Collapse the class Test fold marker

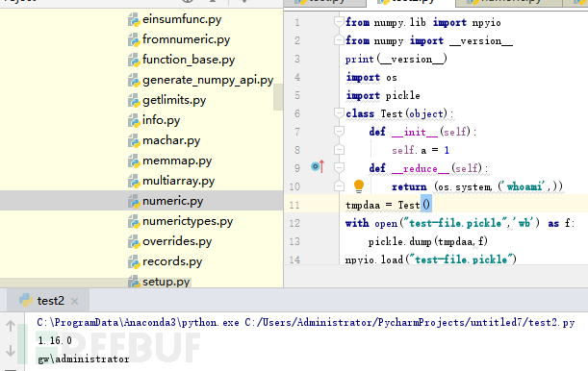pos(339,112)
